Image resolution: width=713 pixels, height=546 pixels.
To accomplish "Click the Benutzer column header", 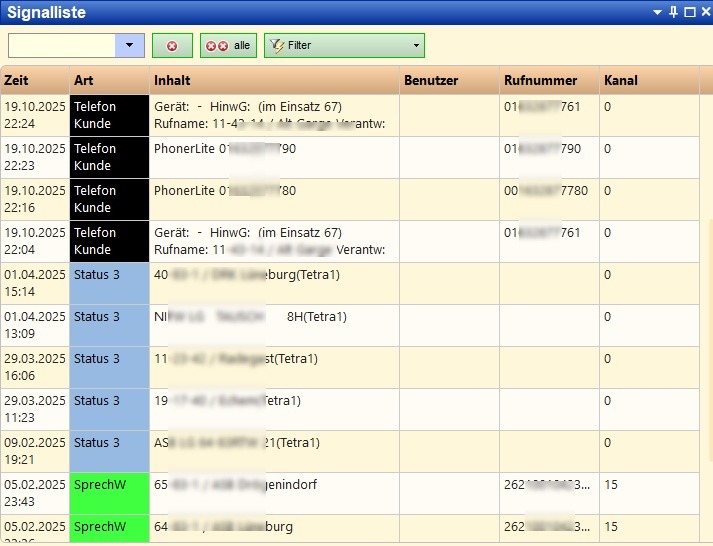I will click(449, 81).
